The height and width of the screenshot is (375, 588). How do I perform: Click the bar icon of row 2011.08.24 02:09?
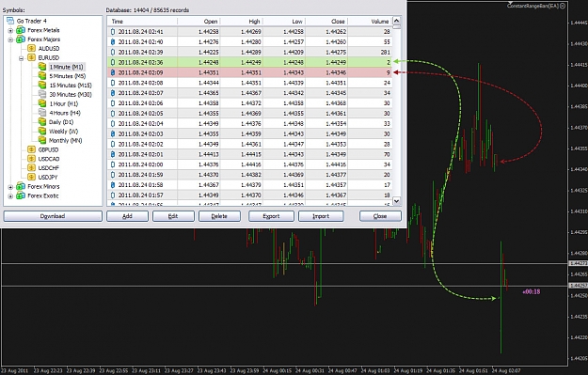tap(113, 72)
